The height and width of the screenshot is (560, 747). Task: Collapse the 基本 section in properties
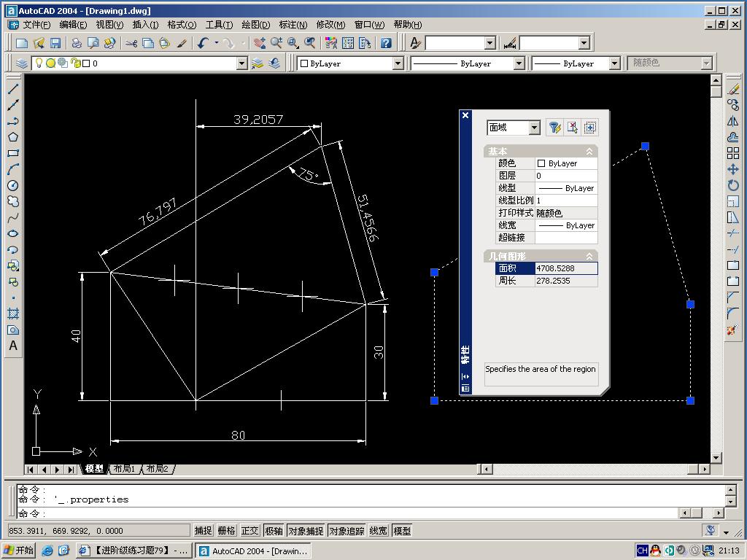(589, 152)
